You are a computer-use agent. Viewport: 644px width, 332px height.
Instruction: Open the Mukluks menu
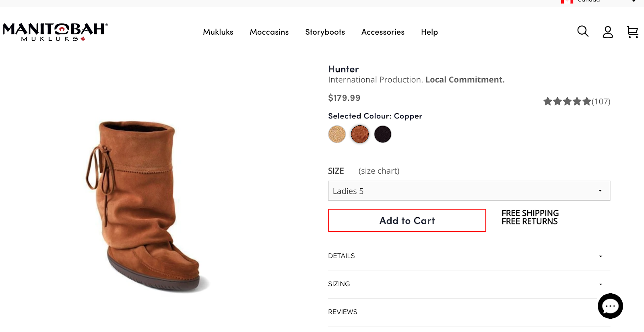click(218, 32)
